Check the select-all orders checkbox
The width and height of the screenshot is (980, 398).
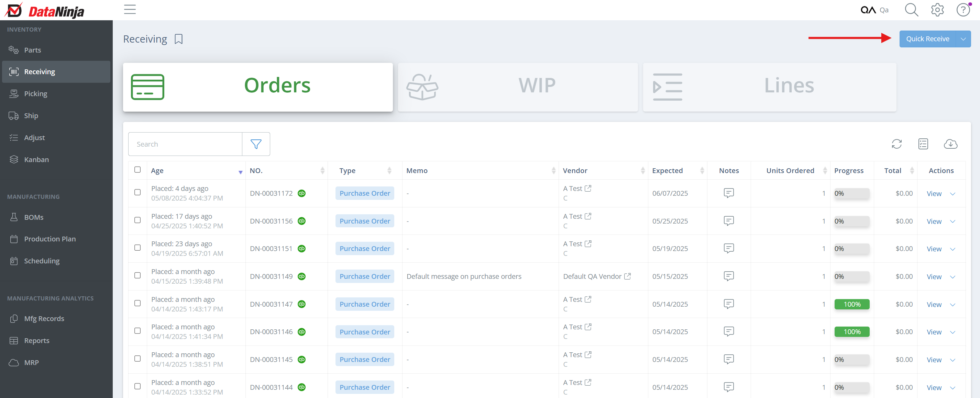coord(137,170)
